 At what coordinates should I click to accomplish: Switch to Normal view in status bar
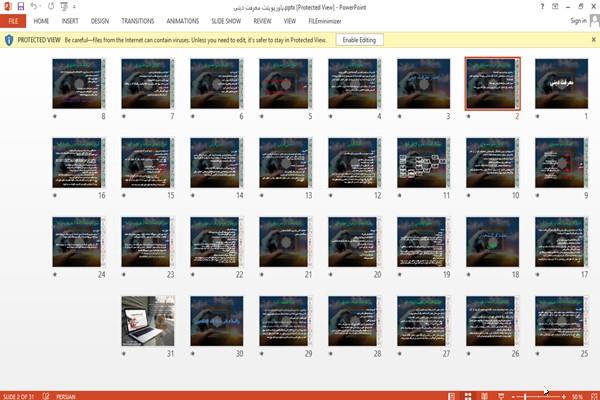452,396
